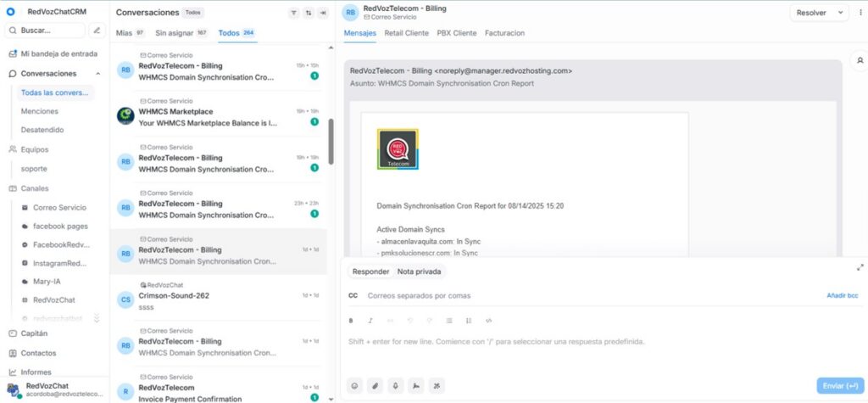Image resolution: width=868 pixels, height=403 pixels.
Task: Open the Resolver dropdown arrow
Action: tap(840, 13)
